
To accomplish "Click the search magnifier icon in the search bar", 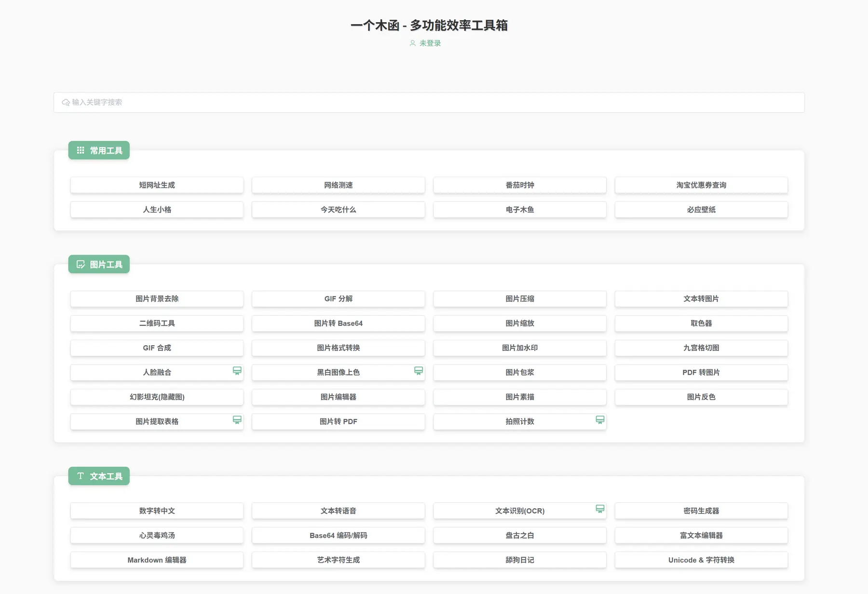I will 66,102.
